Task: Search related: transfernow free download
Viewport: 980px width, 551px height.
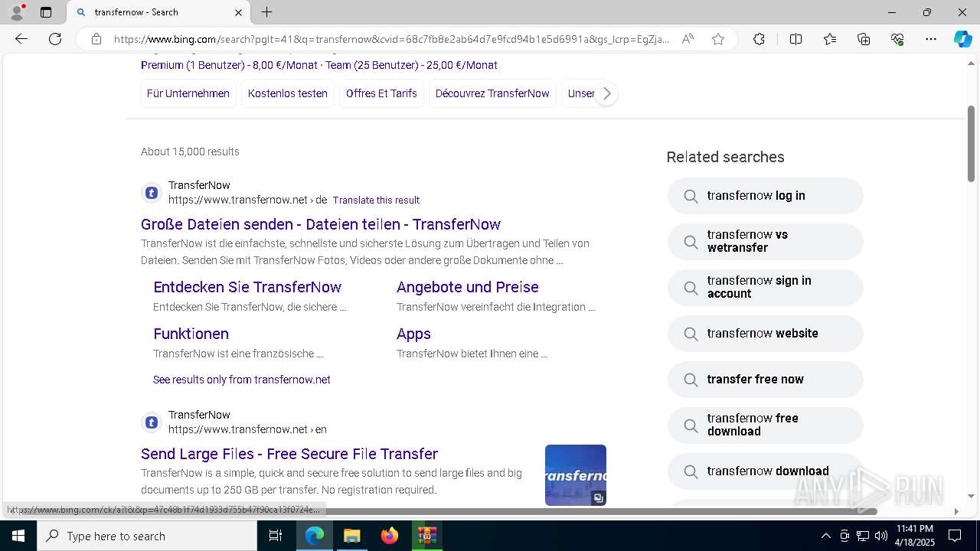Action: point(766,425)
